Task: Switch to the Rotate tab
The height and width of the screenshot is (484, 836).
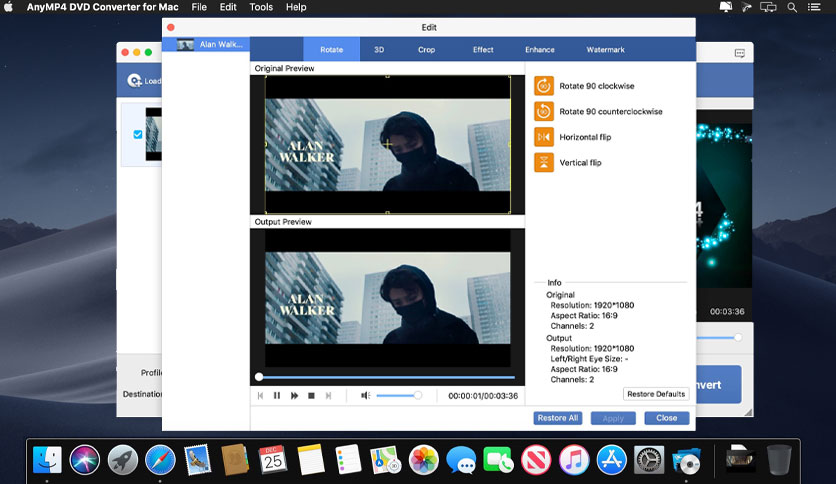Action: click(332, 50)
